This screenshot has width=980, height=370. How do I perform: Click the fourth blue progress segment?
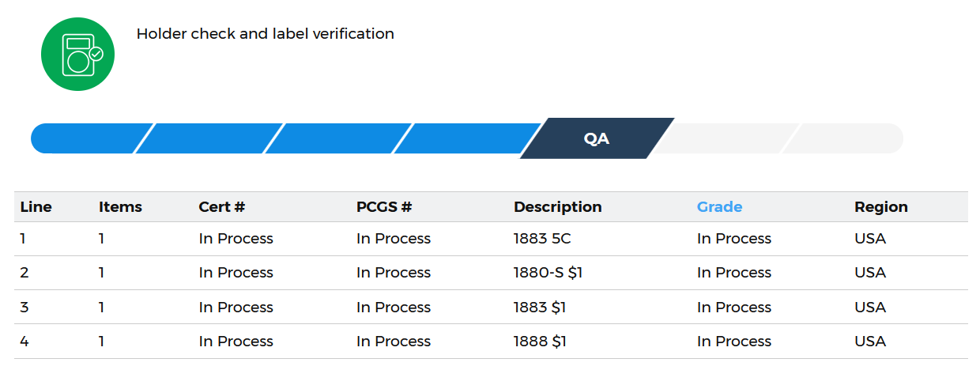[468, 138]
